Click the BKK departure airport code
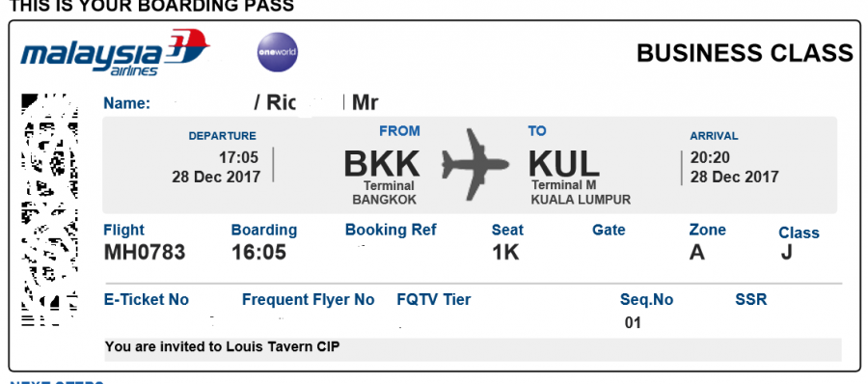 point(382,164)
